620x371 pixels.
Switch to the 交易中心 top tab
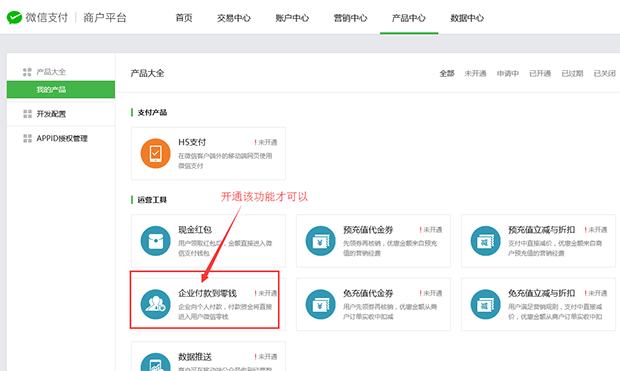(x=234, y=18)
